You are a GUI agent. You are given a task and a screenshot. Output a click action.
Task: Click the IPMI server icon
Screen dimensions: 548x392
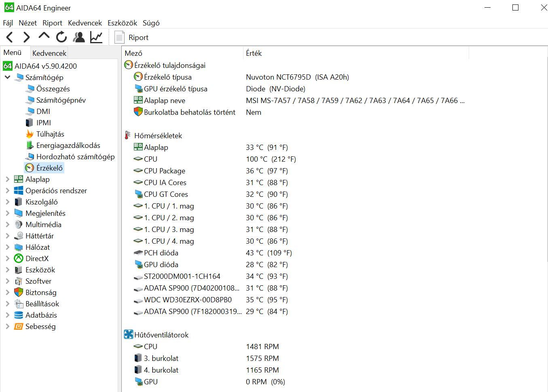(30, 122)
